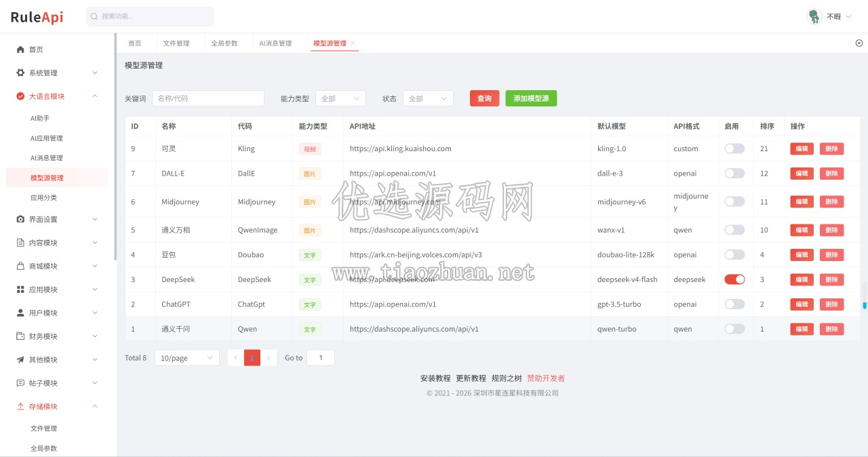Click the 视频 tag in 可灵 row
The height and width of the screenshot is (457, 868).
tap(310, 148)
